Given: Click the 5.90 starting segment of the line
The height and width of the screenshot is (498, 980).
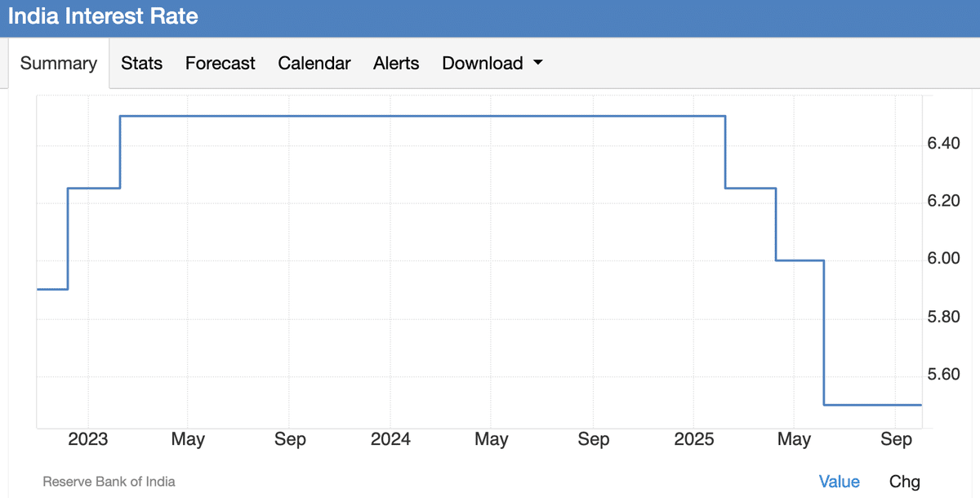Looking at the screenshot, I should click(x=51, y=289).
